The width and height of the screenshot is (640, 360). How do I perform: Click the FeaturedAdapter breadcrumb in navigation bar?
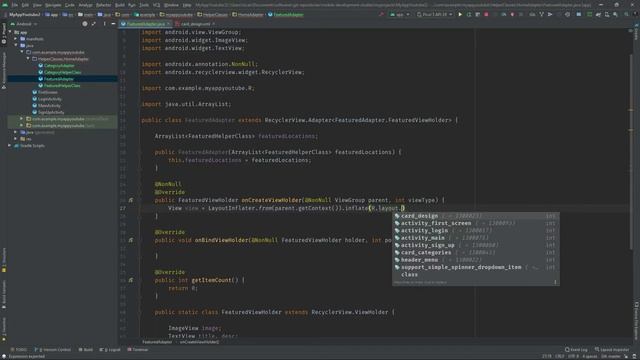pos(286,15)
